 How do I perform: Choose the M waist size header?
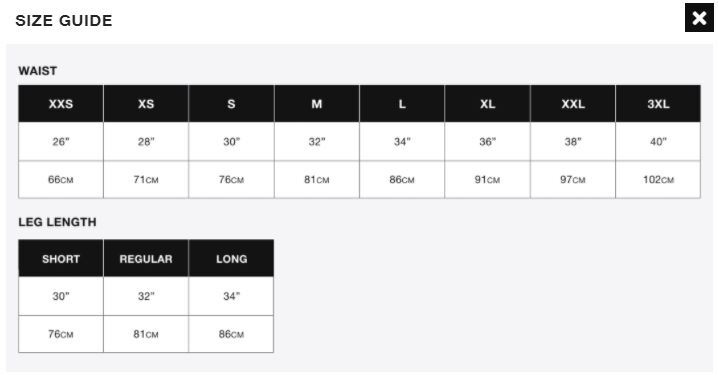317,103
